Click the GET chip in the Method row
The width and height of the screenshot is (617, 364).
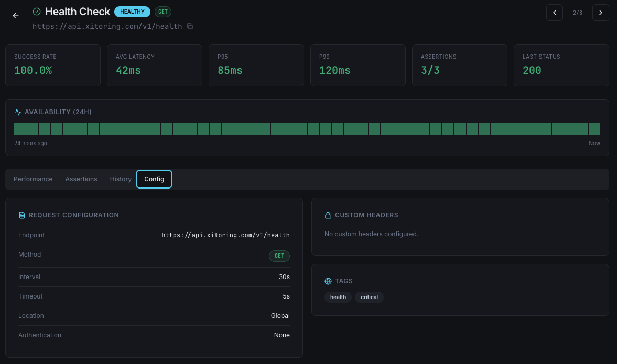279,256
